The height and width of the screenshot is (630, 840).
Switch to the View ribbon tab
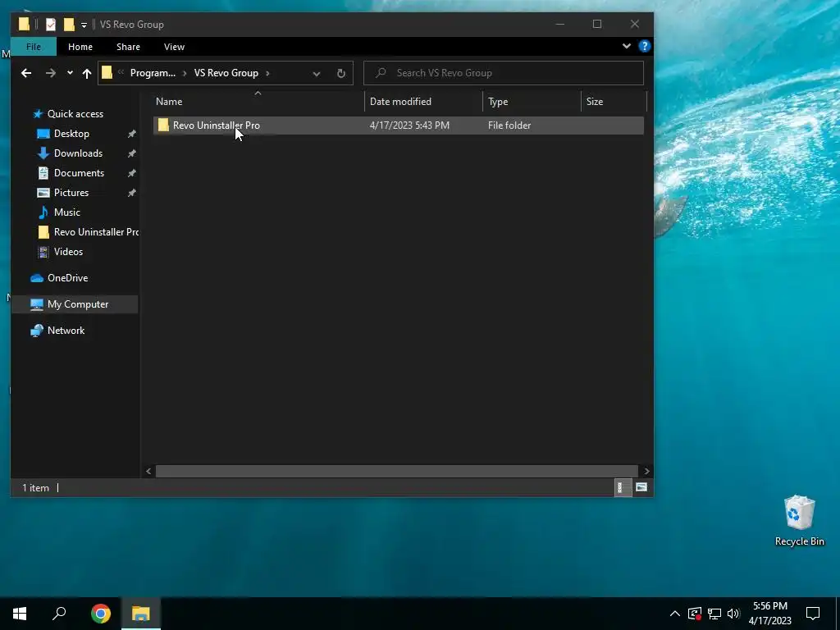(174, 47)
